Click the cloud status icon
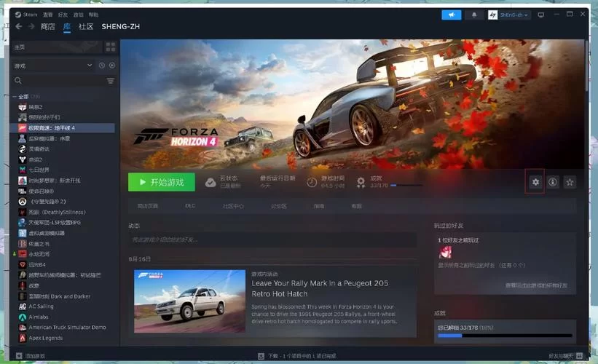 [211, 183]
